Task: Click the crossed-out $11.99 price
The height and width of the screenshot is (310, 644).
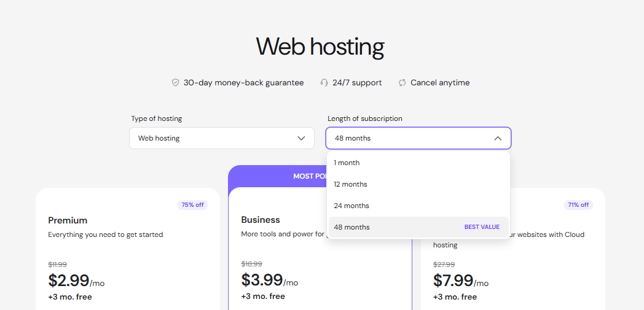Action: coord(58,265)
